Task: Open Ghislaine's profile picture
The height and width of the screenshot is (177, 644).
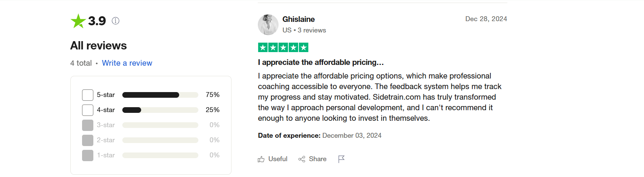Action: coord(268,25)
